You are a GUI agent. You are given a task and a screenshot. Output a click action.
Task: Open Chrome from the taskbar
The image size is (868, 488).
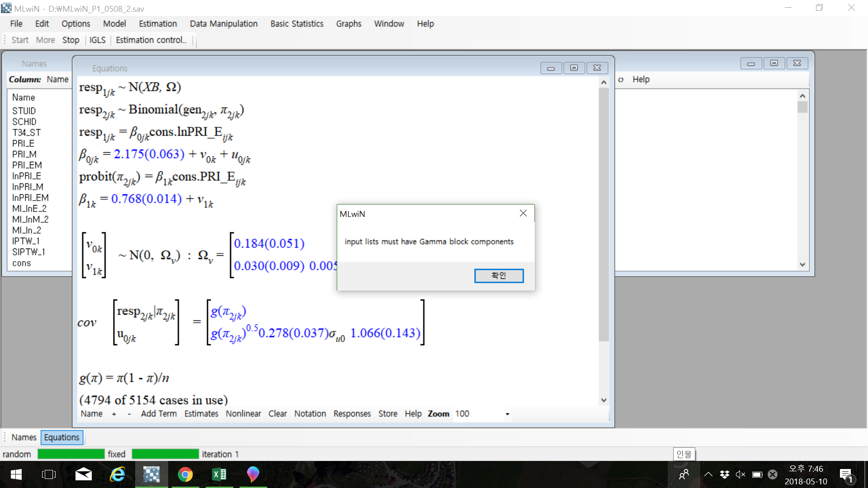click(x=185, y=474)
